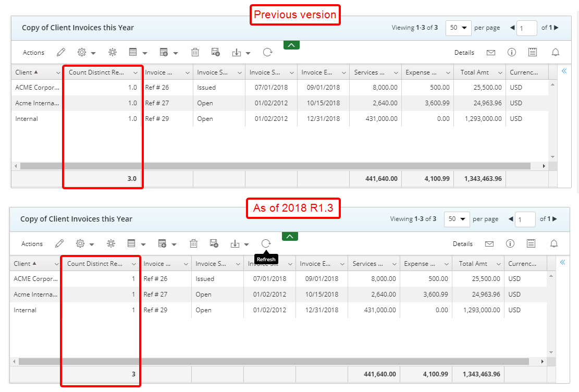Click list view icon in bottom panel
The width and height of the screenshot is (579, 392).
point(131,243)
